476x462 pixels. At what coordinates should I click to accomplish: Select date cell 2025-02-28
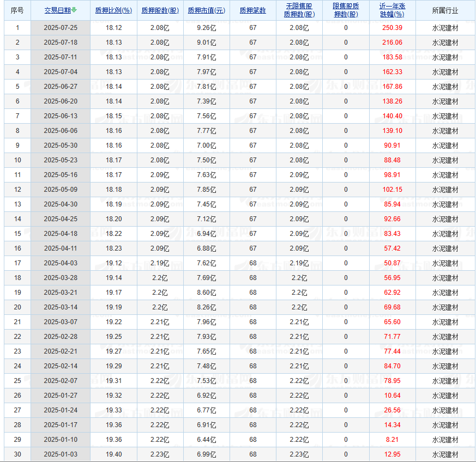(x=61, y=337)
